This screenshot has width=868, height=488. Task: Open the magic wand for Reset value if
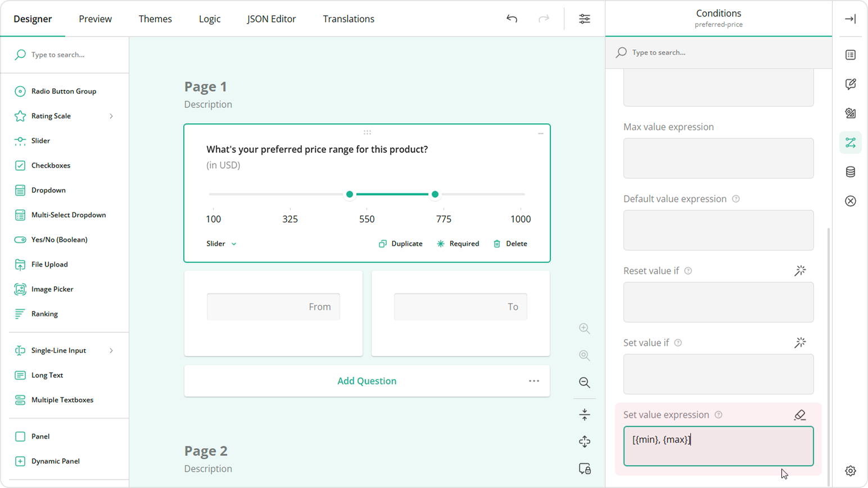pyautogui.click(x=801, y=270)
